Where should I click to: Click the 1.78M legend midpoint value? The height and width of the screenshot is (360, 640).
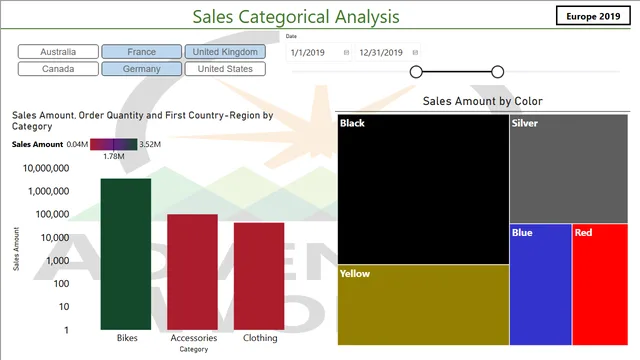(114, 156)
